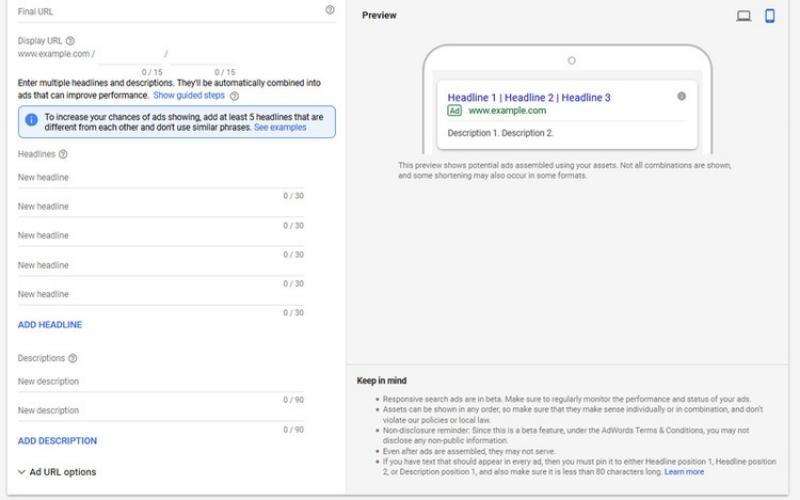Focus first Display URL path field
Image resolution: width=800 pixels, height=500 pixels.
click(x=130, y=55)
